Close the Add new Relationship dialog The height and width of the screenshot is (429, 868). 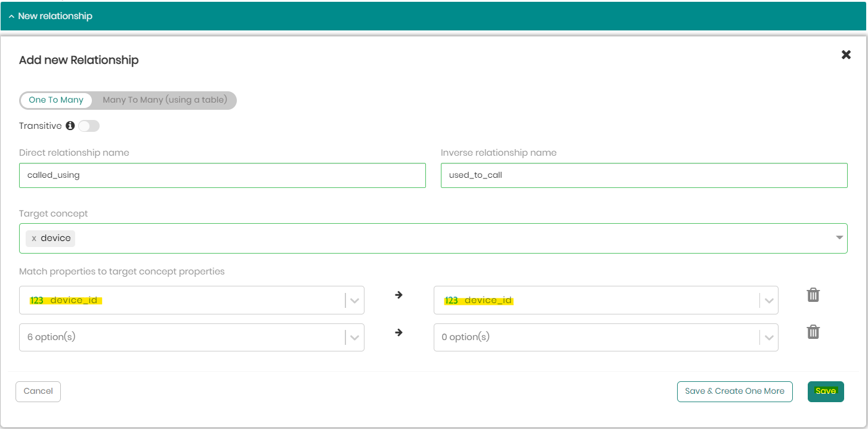[x=846, y=55]
